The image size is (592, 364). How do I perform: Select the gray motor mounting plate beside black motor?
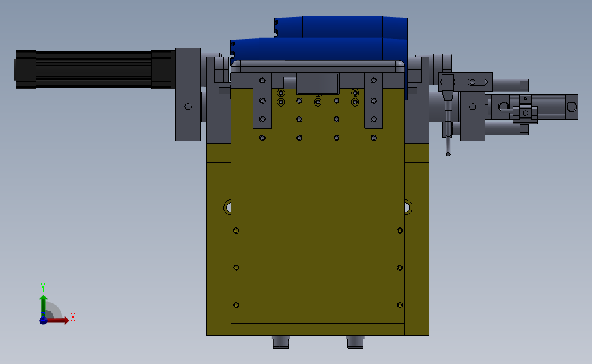pyautogui.click(x=188, y=94)
